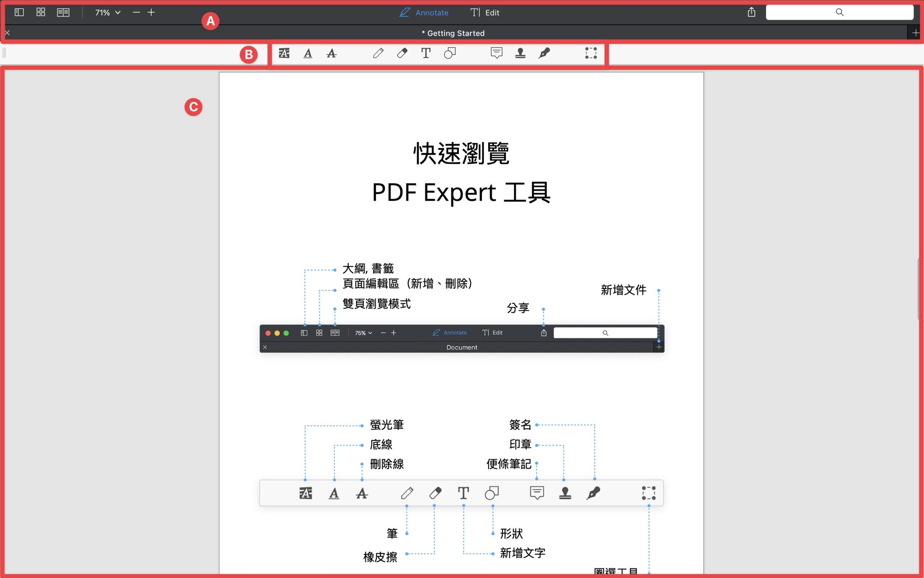
Task: Select the Stamp tool
Action: point(520,53)
